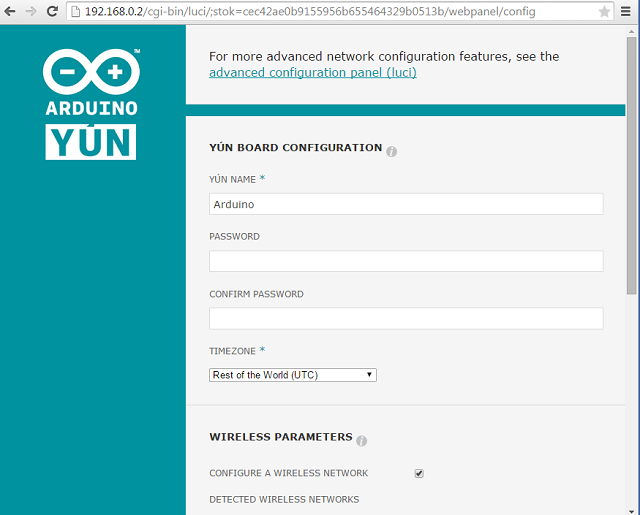The width and height of the screenshot is (640, 515).
Task: Show info for Yún Board Configuration
Action: click(391, 151)
